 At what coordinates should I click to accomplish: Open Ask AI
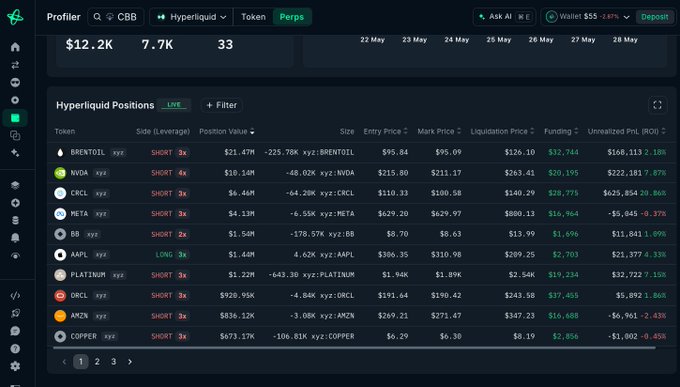tap(504, 17)
